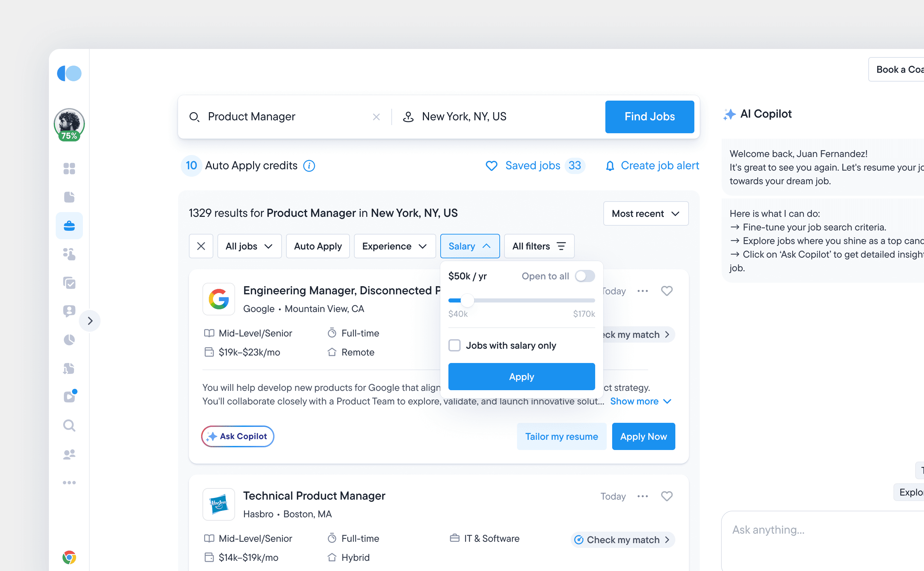Clear the Product Manager search text
Image resolution: width=924 pixels, height=571 pixels.
click(x=376, y=117)
